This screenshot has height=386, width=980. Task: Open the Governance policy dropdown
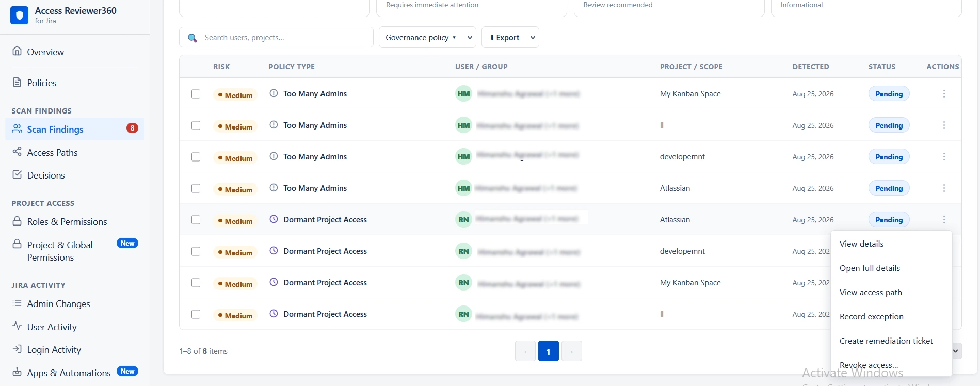coord(427,37)
